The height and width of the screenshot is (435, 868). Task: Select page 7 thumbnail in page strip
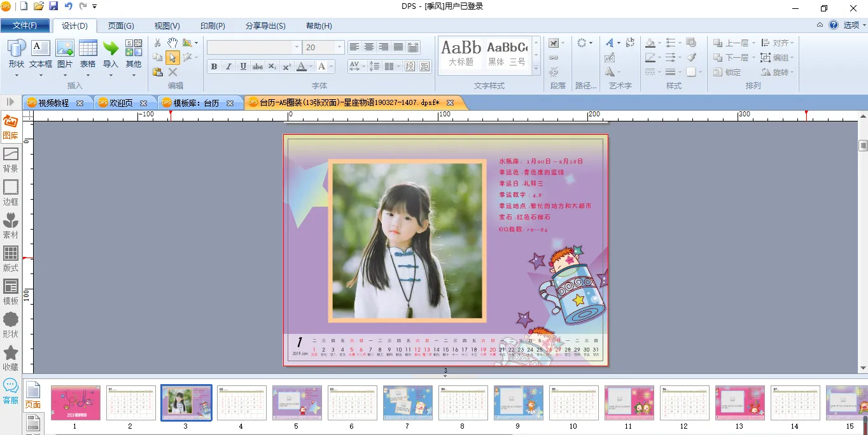pos(407,403)
